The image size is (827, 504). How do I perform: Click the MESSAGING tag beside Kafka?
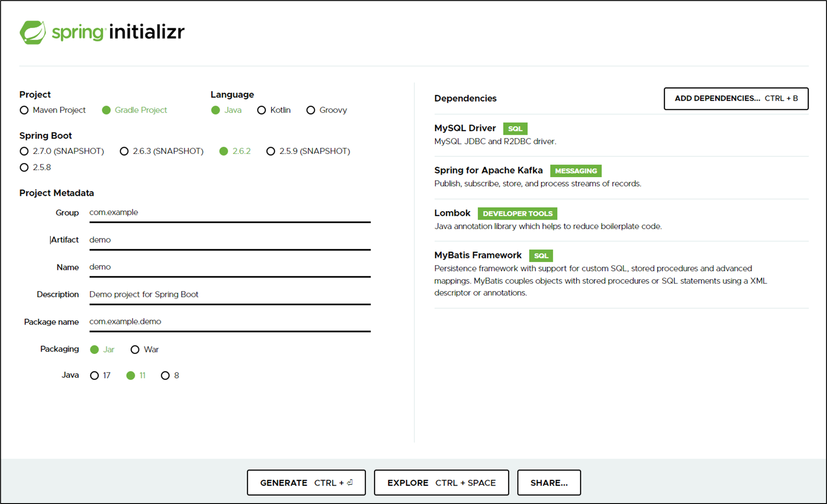pos(576,171)
